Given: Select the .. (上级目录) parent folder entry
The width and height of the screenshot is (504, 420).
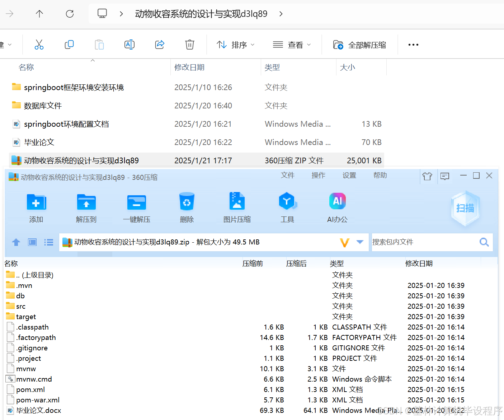Looking at the screenshot, I should [x=30, y=275].
